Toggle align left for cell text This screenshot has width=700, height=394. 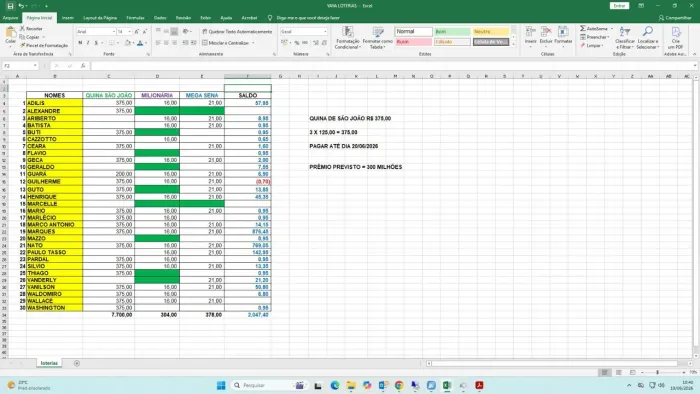pyautogui.click(x=158, y=43)
